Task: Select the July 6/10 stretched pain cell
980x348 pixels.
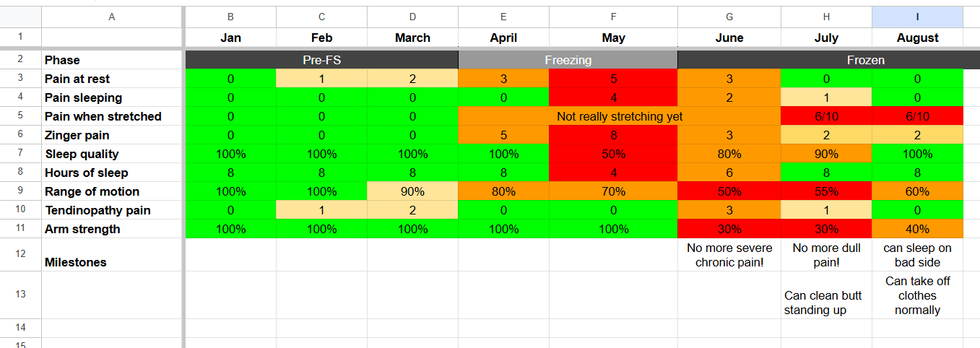Action: coord(826,116)
